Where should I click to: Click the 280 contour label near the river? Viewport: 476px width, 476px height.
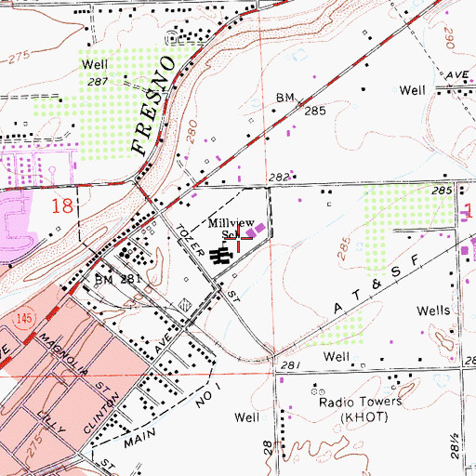192,132
